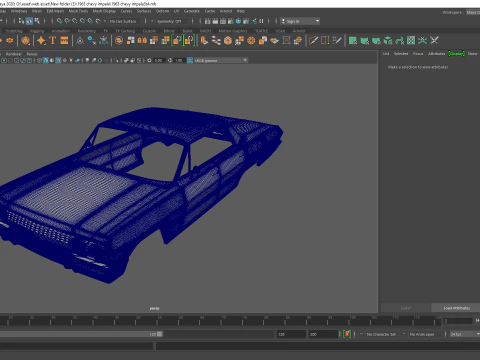Open the Curves menu
This screenshot has height=360, width=480.
coord(126,11)
